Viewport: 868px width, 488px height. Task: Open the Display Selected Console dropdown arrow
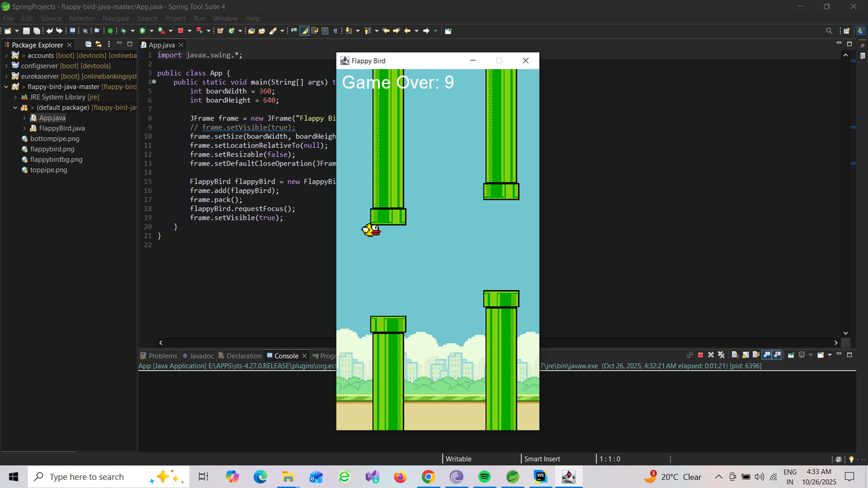(x=810, y=355)
